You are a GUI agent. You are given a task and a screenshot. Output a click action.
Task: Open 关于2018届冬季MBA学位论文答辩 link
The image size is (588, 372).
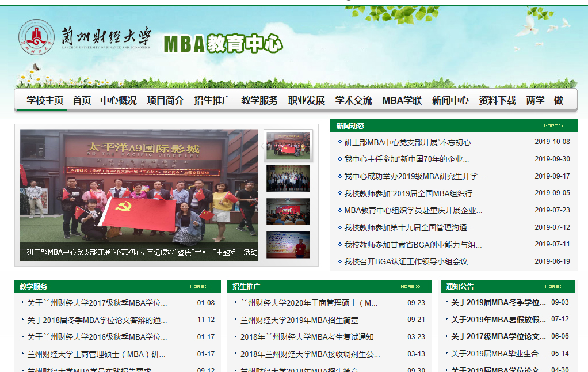(x=97, y=320)
